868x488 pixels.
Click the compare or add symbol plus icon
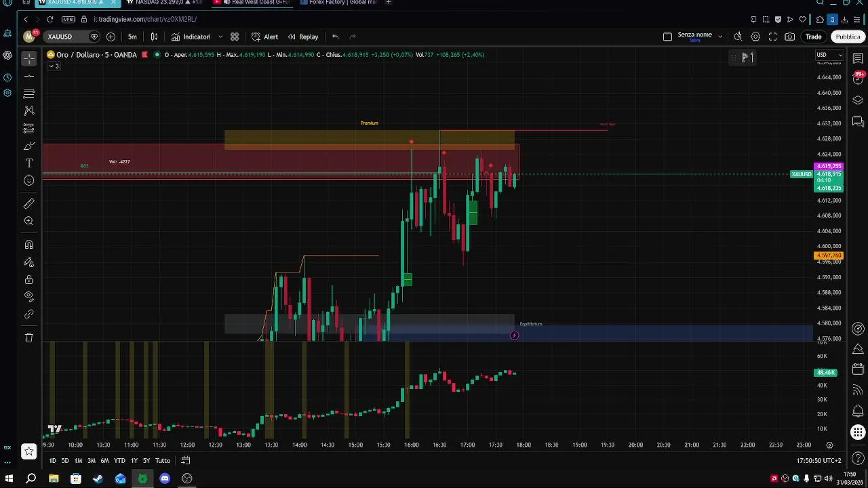point(111,37)
